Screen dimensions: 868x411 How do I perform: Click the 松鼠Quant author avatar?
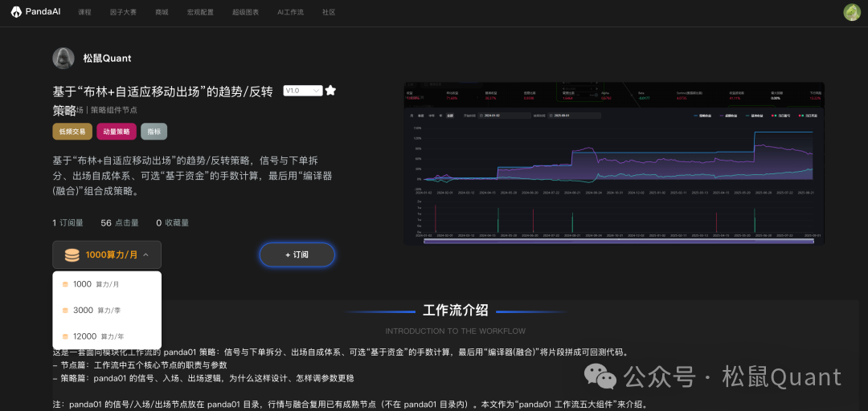coord(63,58)
